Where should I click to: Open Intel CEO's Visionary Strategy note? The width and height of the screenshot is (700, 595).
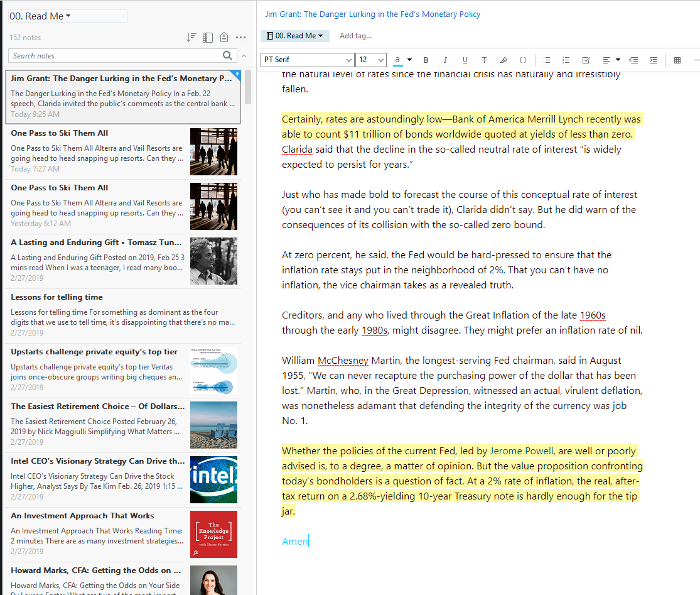[x=123, y=479]
